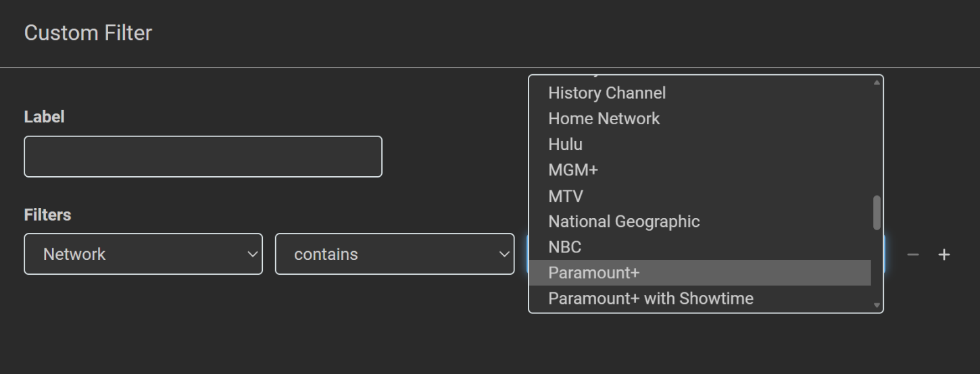This screenshot has width=980, height=374.
Task: Click the highlighted Paramount+ option
Action: 593,273
